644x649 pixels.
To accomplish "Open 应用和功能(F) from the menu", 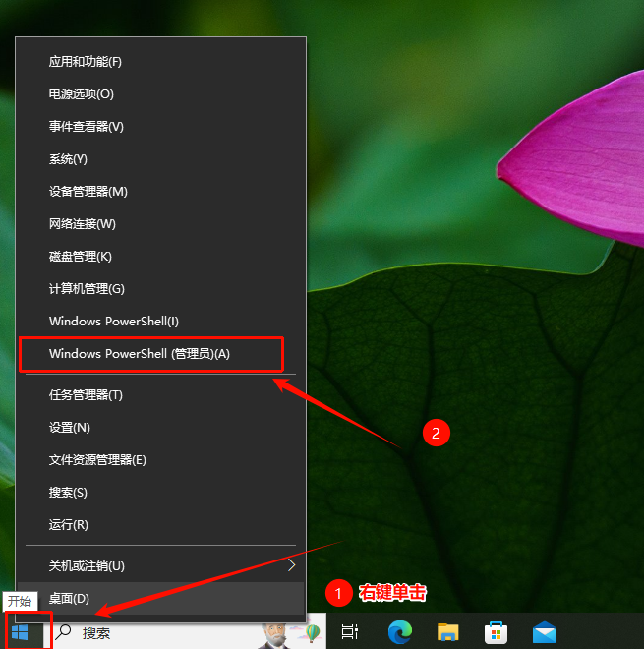I will [160, 62].
